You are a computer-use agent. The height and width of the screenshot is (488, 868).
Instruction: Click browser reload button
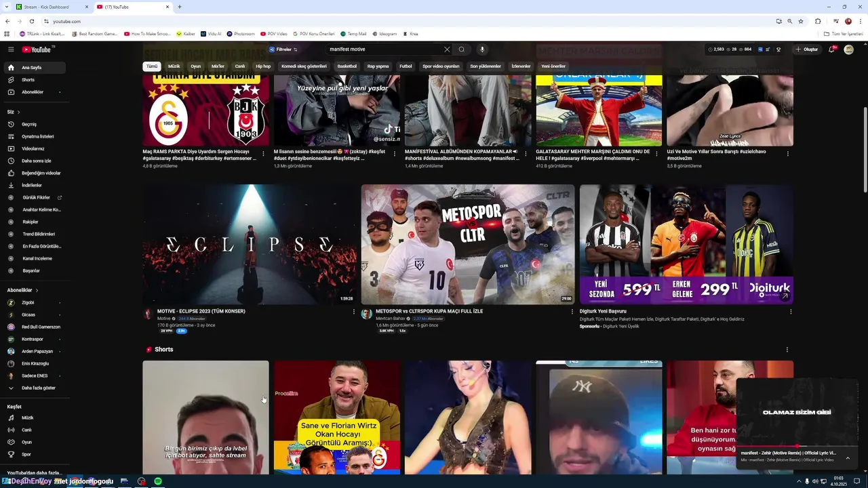coord(31,22)
